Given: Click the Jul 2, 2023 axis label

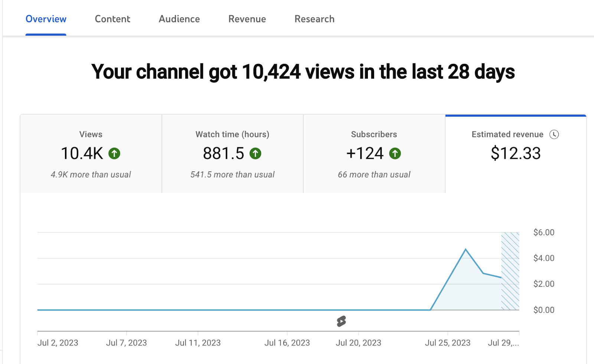Looking at the screenshot, I should tap(58, 343).
